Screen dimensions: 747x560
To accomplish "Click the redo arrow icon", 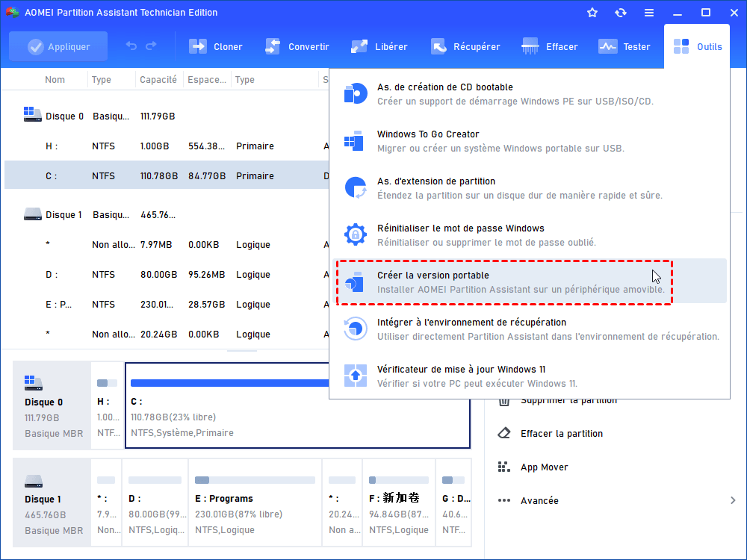I will click(151, 46).
